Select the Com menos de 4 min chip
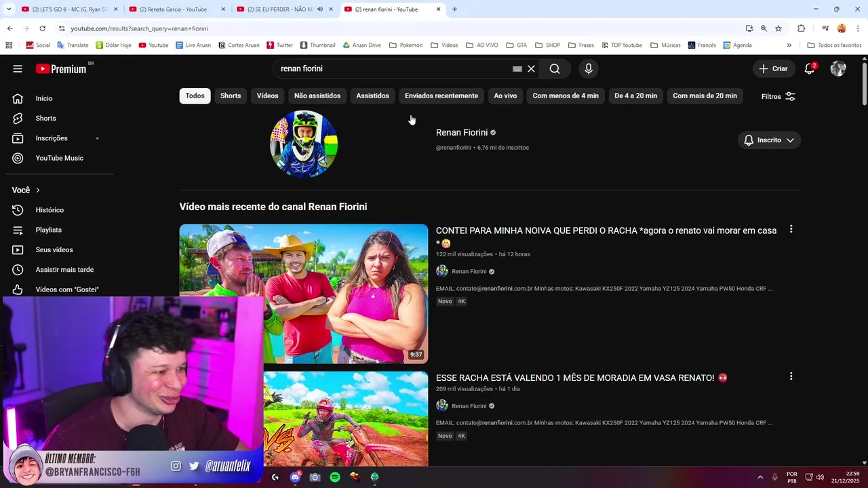The height and width of the screenshot is (488, 868). coord(566,96)
